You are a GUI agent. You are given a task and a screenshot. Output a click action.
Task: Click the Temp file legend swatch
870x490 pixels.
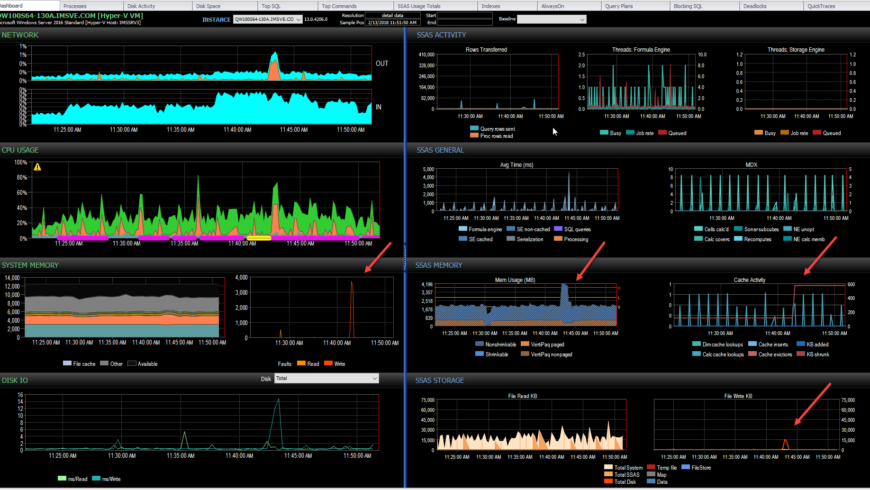tap(651, 467)
